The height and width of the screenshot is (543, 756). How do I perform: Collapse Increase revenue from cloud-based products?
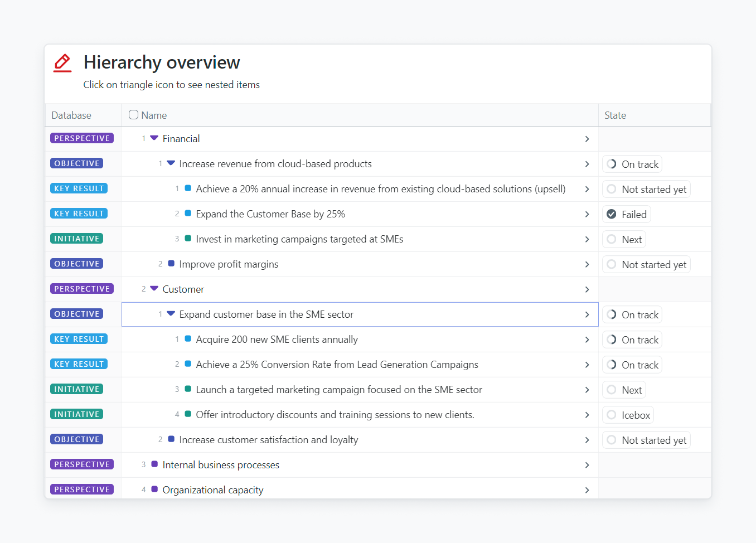point(171,163)
